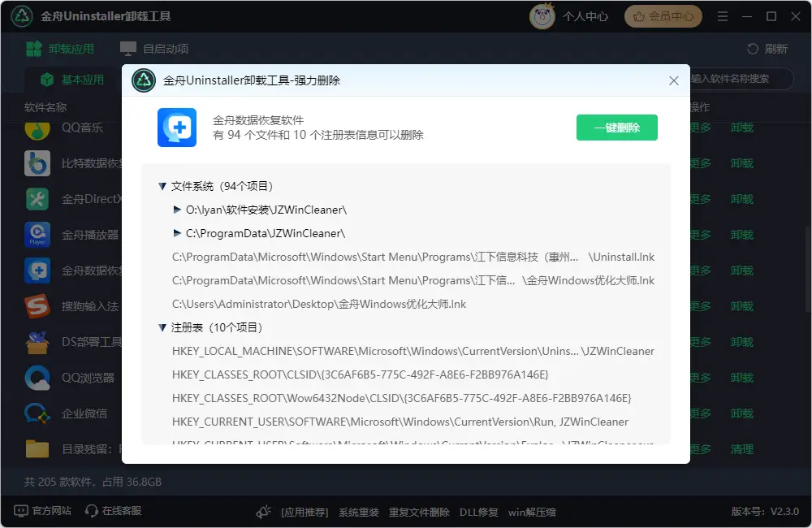The image size is (812, 528).
Task: Open 个人中心 via the panda avatar icon
Action: point(543,15)
